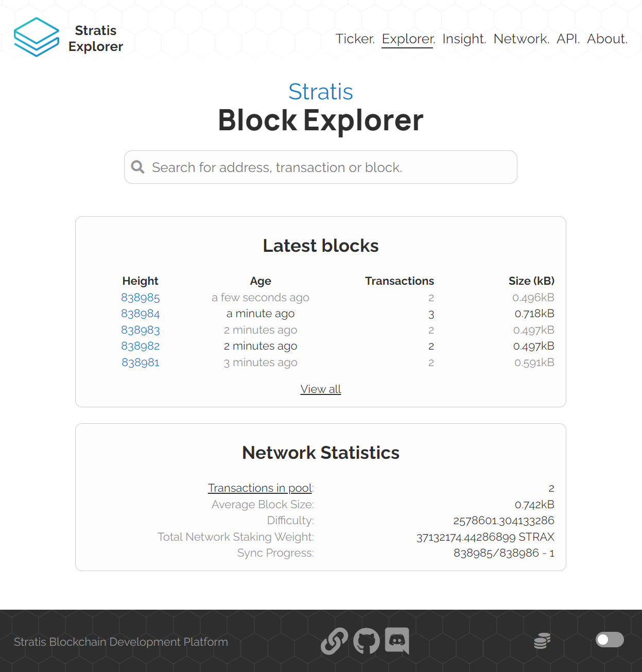
Task: Open block 838985
Action: click(141, 298)
